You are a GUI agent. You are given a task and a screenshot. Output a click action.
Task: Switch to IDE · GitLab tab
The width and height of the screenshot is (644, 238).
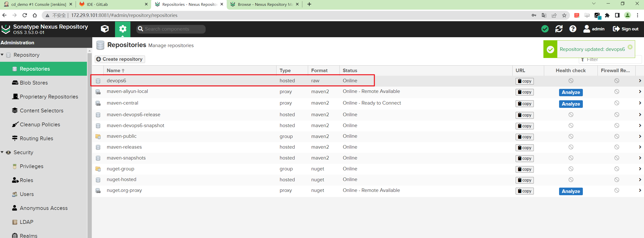(x=113, y=4)
